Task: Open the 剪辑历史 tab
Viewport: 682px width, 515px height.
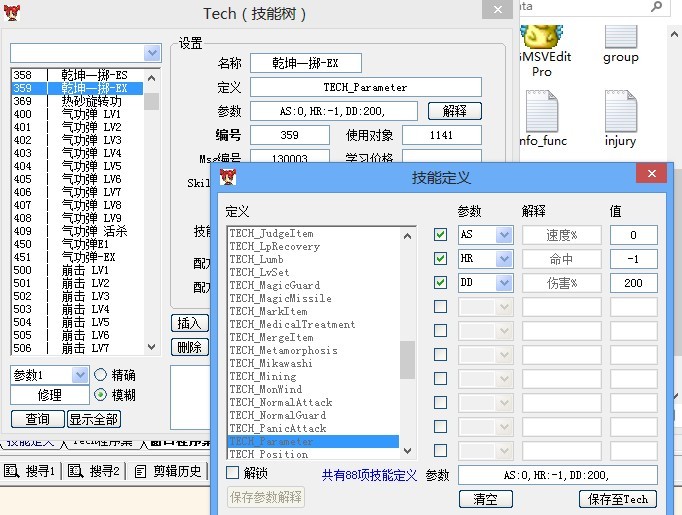Action: click(168, 471)
